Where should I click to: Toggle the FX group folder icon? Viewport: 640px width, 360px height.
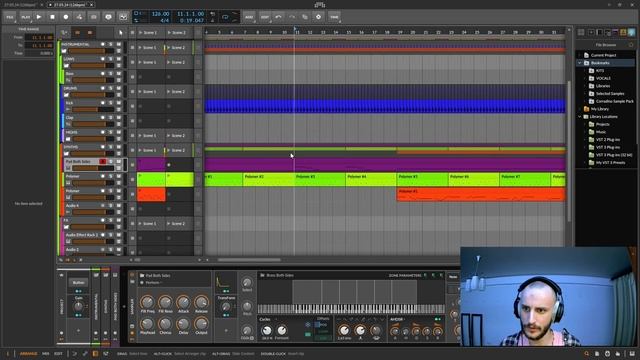[66, 227]
